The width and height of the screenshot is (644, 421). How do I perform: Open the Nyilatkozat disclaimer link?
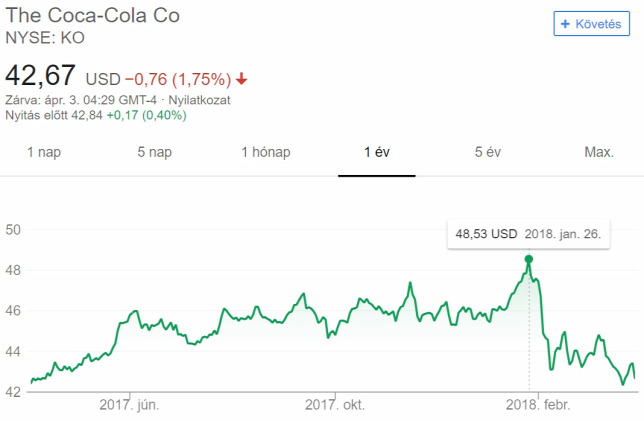199,100
